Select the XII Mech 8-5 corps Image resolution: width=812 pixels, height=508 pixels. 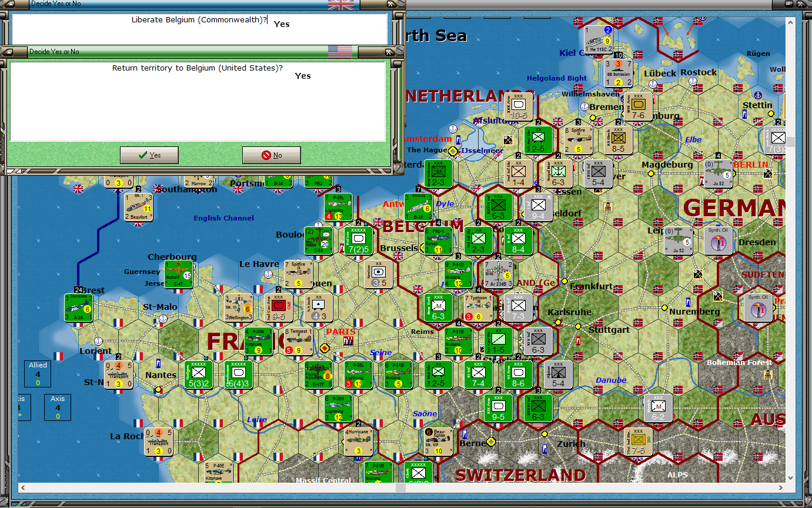[618, 140]
